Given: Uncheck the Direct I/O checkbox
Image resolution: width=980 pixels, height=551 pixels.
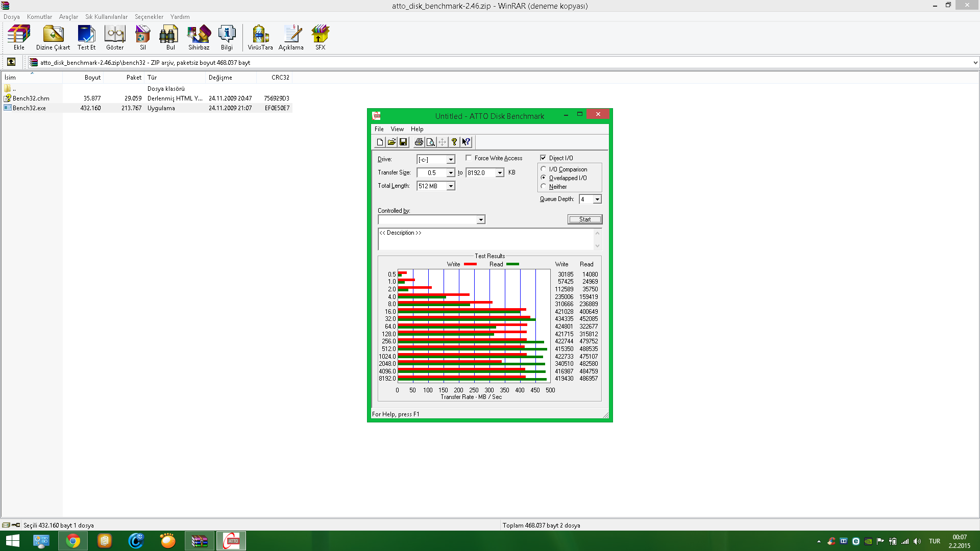Looking at the screenshot, I should (x=543, y=158).
